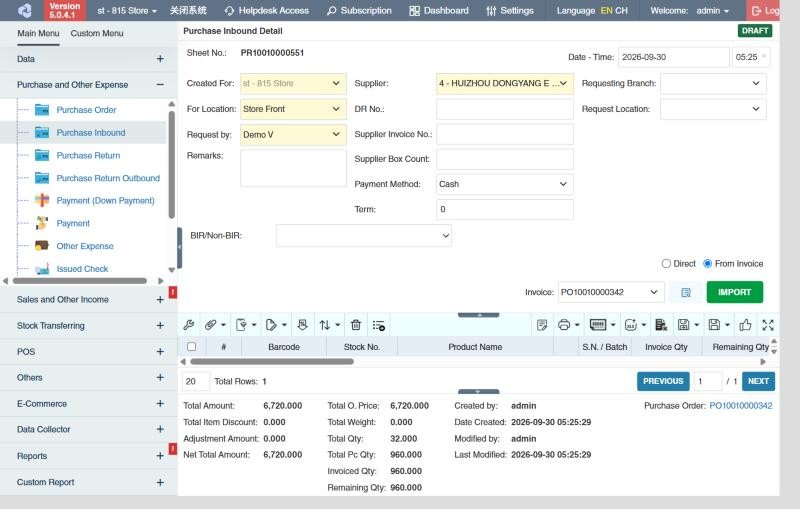Click the thumbs-up approve icon
The image size is (800, 509).
pos(745,325)
